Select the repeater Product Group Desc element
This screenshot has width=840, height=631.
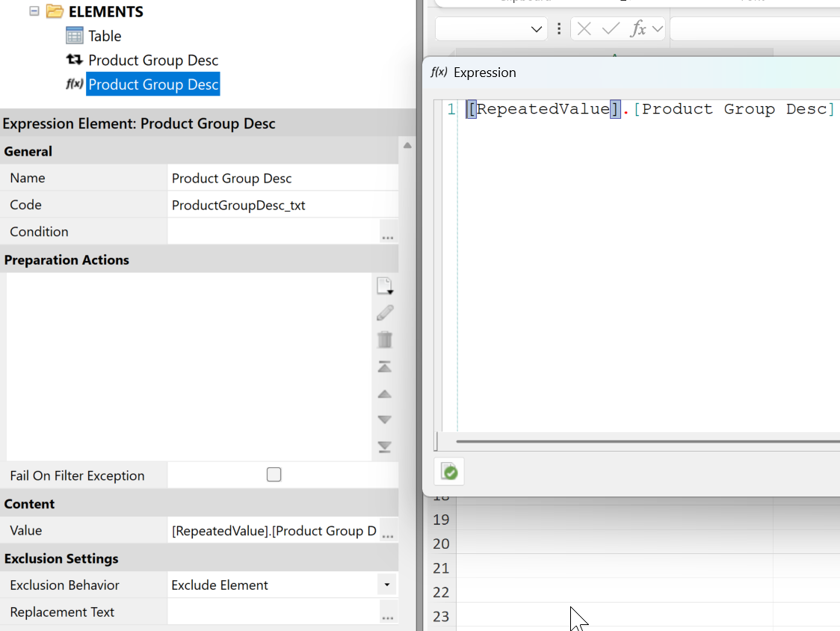[x=152, y=60]
